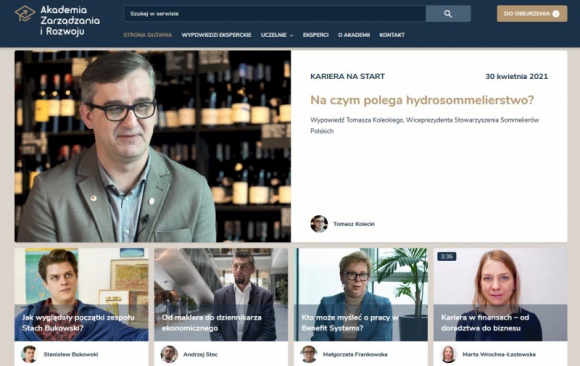
Task: Select the Strona główna menu item
Action: click(148, 35)
